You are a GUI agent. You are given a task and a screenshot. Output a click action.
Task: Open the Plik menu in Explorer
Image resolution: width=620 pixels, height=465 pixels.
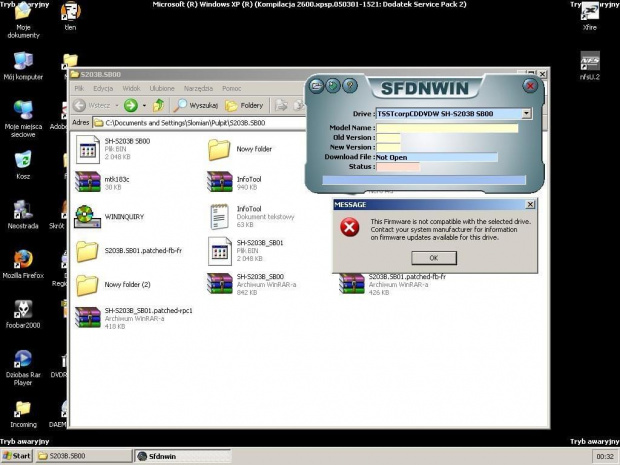(79, 89)
